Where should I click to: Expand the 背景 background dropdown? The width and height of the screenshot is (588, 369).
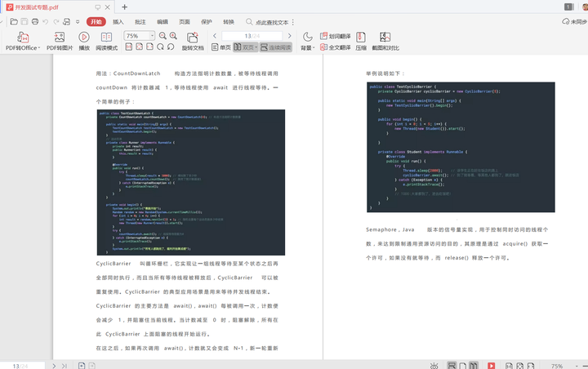click(x=308, y=42)
